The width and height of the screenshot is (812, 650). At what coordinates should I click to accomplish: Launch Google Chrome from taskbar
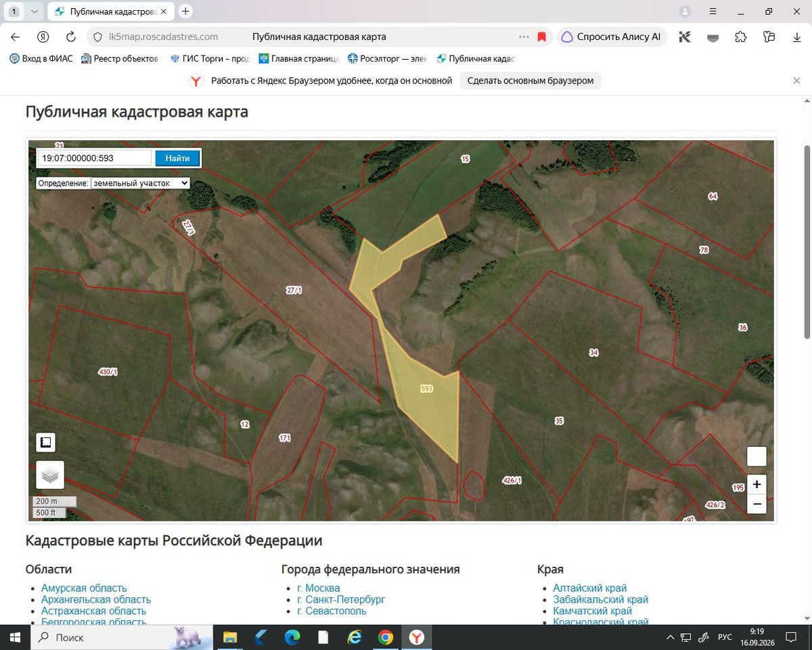[386, 637]
